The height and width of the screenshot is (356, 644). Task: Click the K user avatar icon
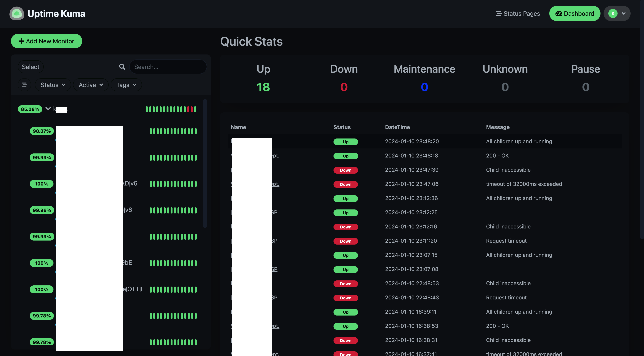point(613,13)
